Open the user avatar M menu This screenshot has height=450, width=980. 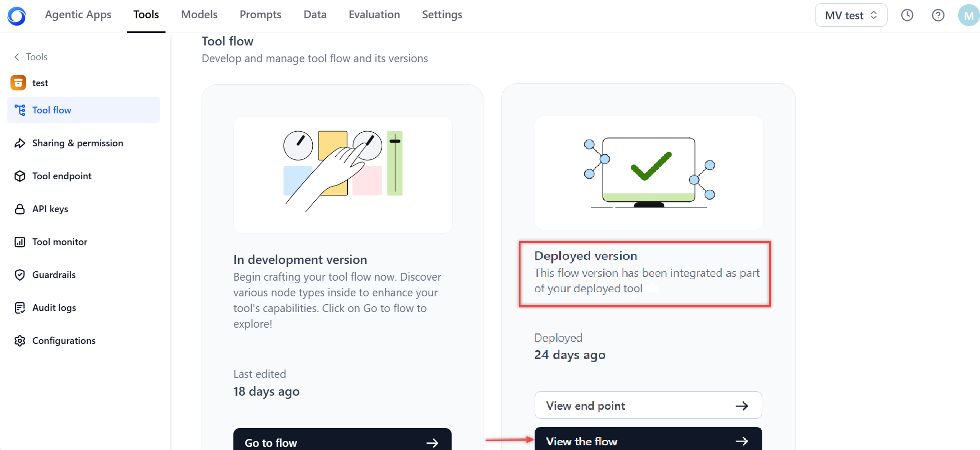[969, 15]
